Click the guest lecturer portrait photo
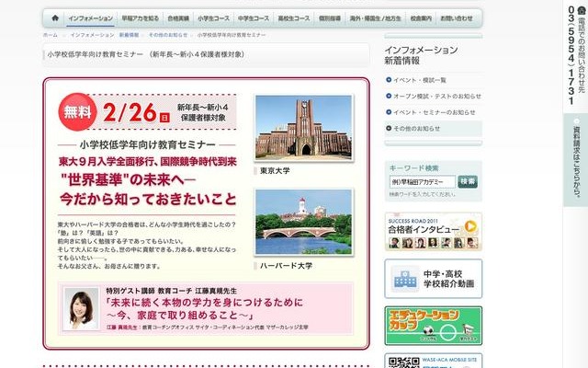Screen dimensions: 588x368 tap(81, 309)
